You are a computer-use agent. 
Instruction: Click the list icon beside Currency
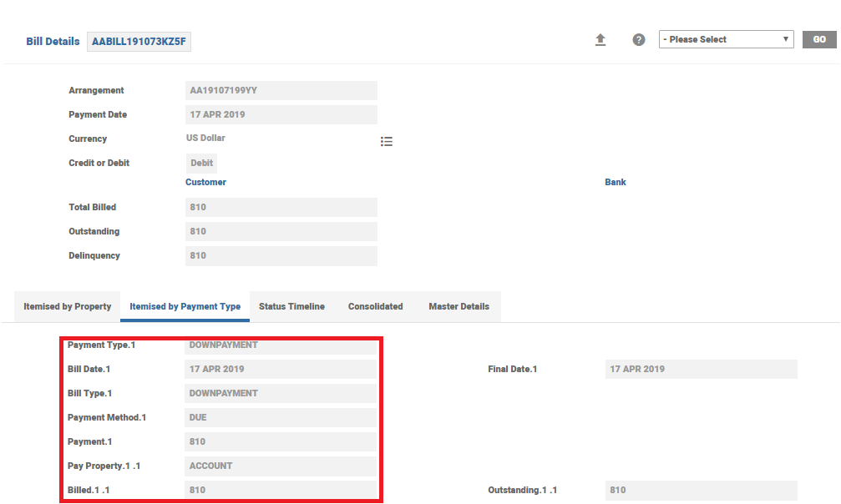[387, 142]
